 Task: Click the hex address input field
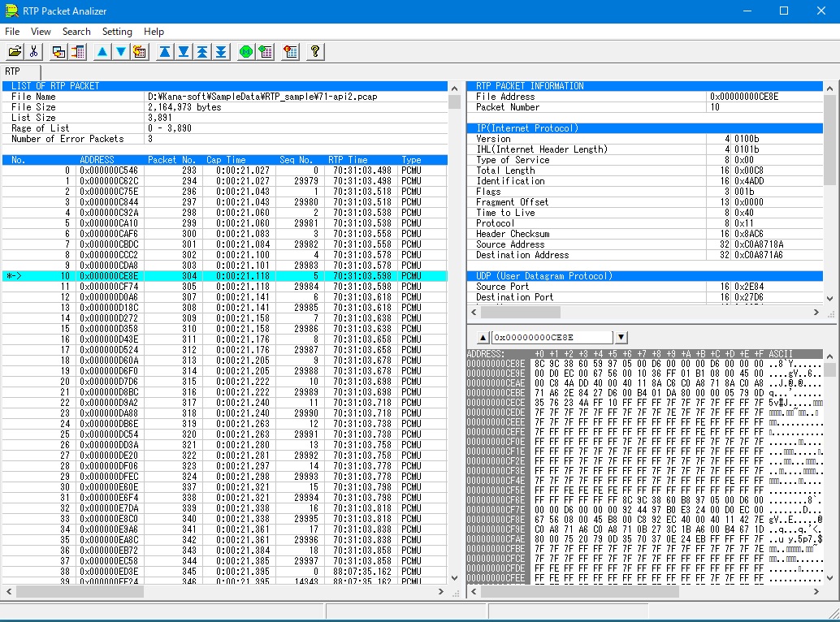(x=551, y=337)
